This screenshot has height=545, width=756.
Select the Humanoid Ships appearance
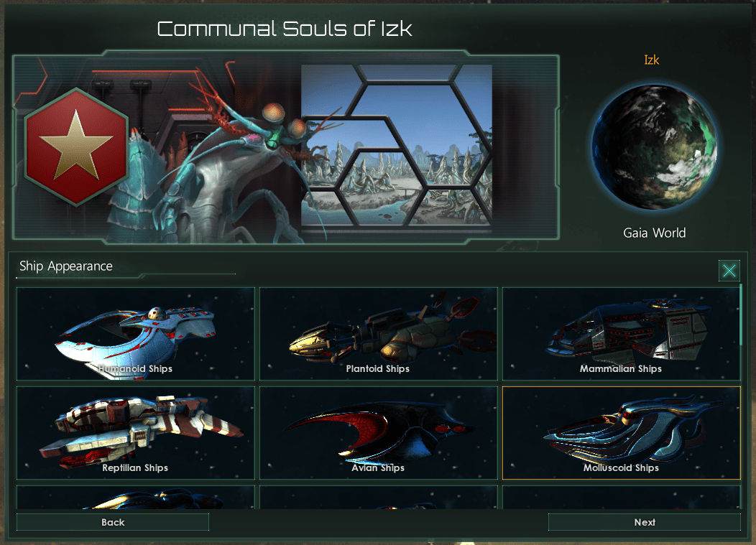pyautogui.click(x=136, y=334)
